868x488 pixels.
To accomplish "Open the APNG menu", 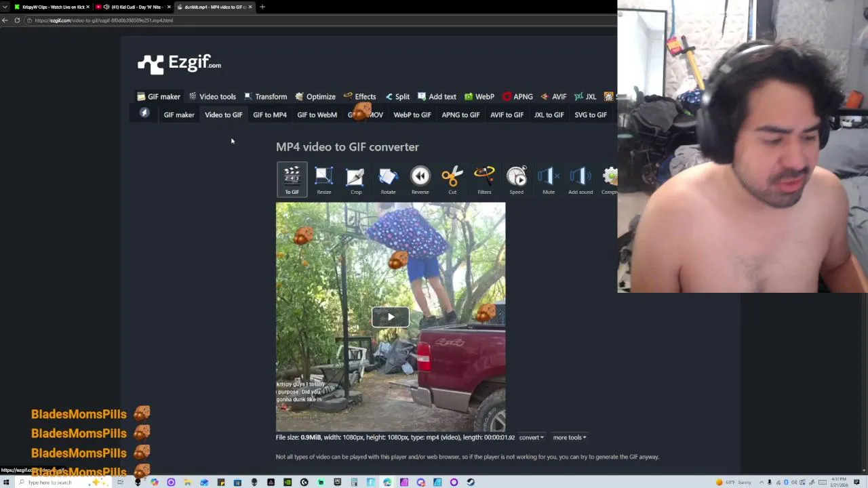I will pyautogui.click(x=517, y=96).
